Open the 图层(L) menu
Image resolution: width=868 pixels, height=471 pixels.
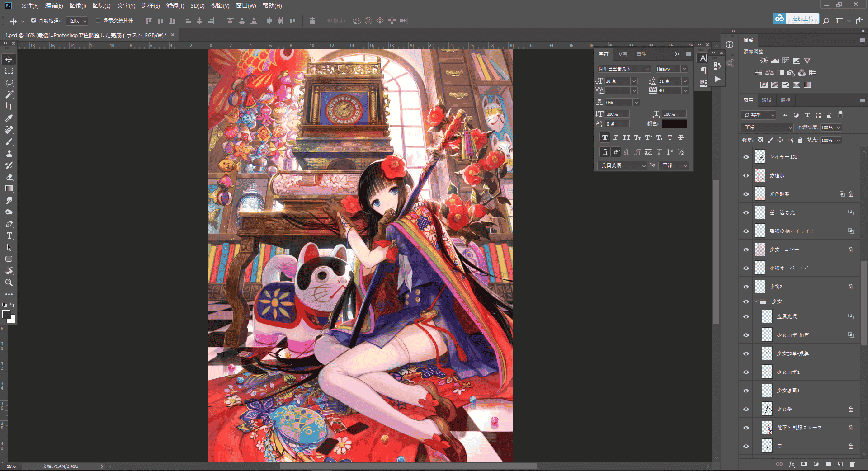[101, 5]
